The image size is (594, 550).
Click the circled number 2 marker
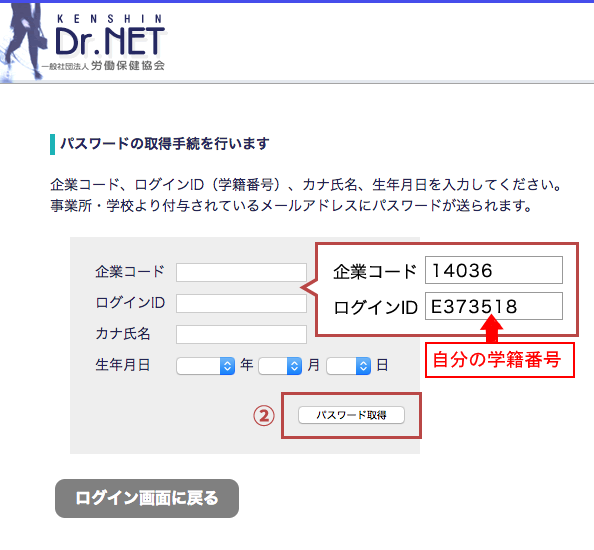pos(264,416)
